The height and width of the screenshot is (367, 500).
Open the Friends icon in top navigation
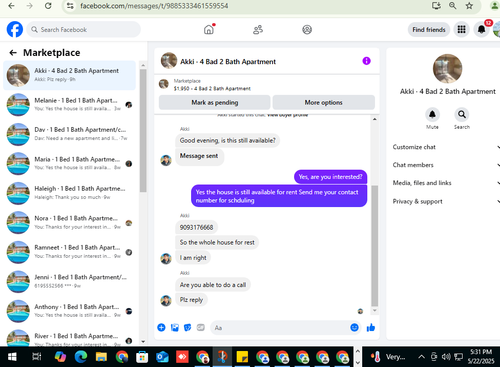258,30
